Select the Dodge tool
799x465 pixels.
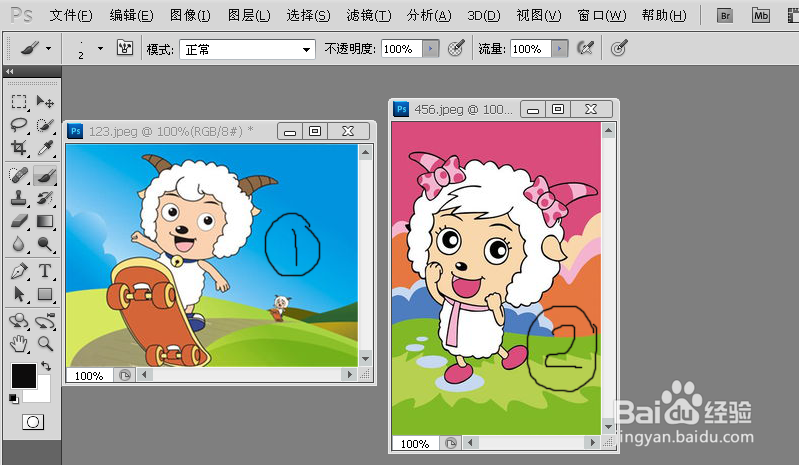45,244
